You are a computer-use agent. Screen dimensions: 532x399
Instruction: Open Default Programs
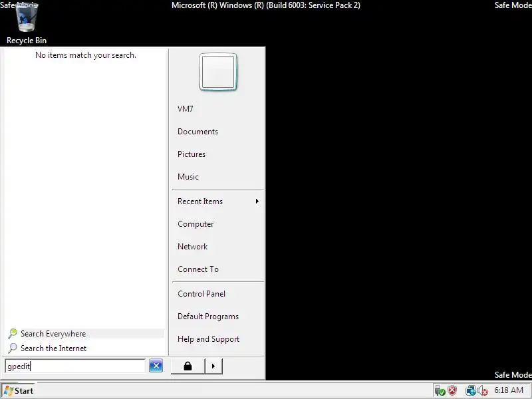click(x=208, y=317)
